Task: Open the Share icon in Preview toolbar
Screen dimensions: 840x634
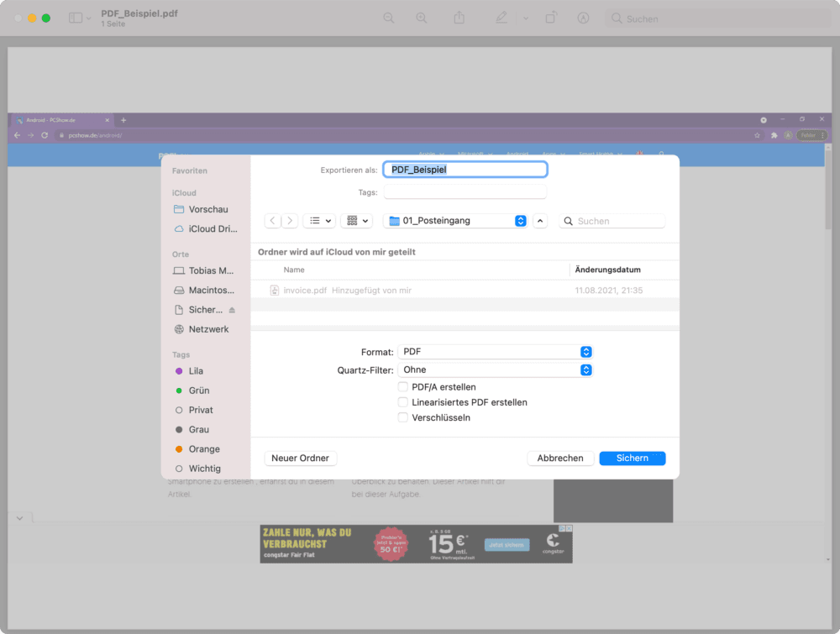Action: click(x=459, y=18)
